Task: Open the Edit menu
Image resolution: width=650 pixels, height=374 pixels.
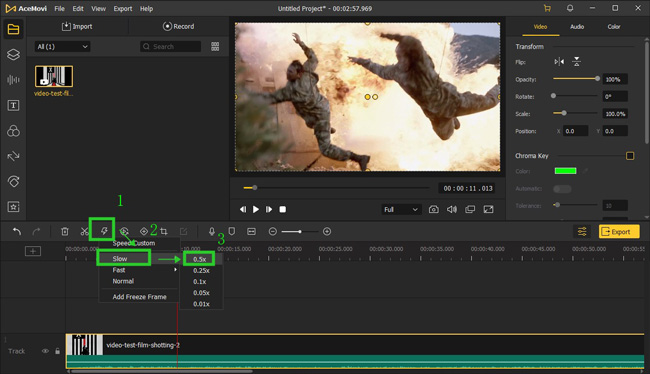Action: [78, 8]
